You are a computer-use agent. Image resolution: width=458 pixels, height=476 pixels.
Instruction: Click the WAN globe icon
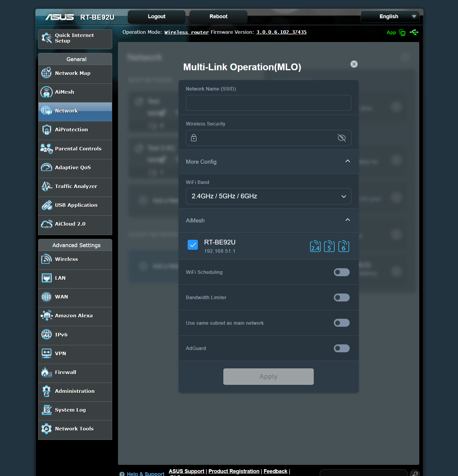[x=46, y=297]
